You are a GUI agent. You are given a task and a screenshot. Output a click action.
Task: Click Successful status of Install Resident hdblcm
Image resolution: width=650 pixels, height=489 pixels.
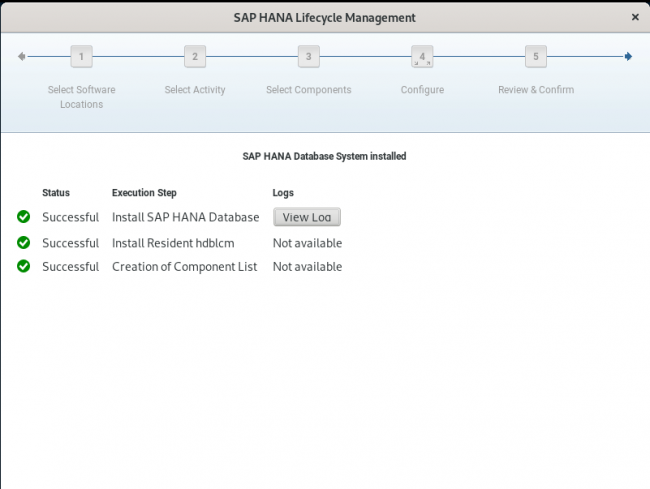tap(70, 243)
